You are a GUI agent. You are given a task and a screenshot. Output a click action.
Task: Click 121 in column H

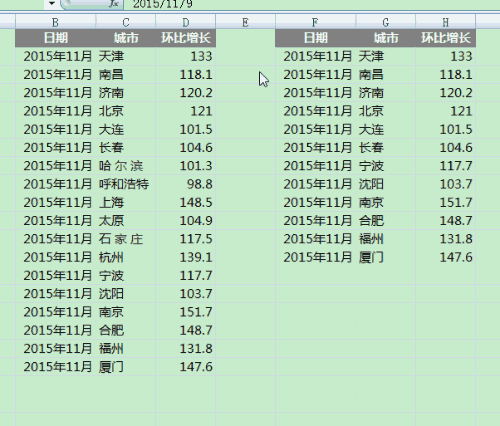[446, 111]
